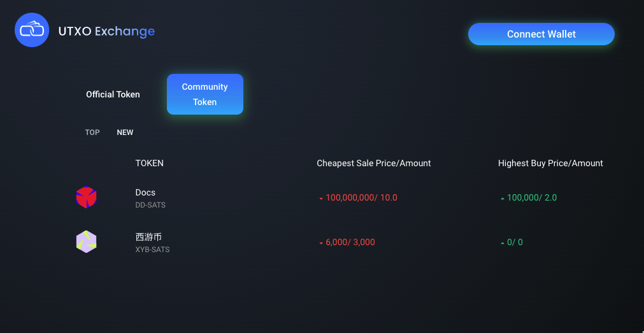Click red down arrow beside 6,000 price
Screen dimensions: 644x333
[321, 243]
